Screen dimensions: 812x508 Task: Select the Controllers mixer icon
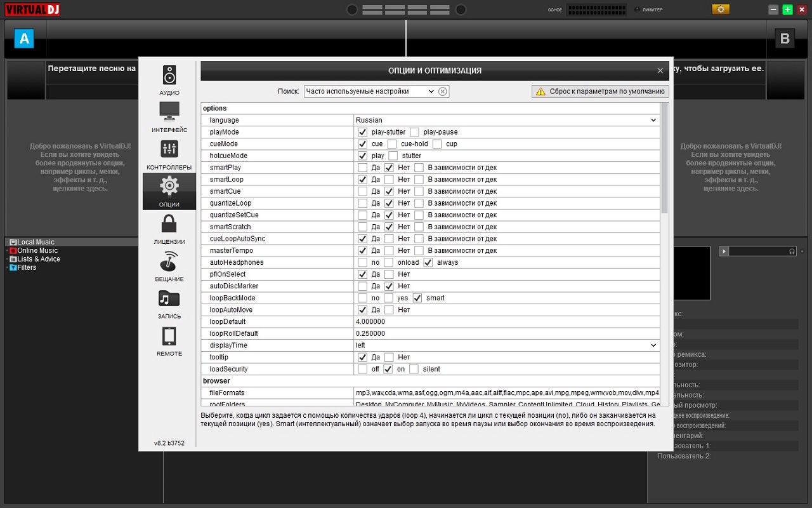click(169, 154)
